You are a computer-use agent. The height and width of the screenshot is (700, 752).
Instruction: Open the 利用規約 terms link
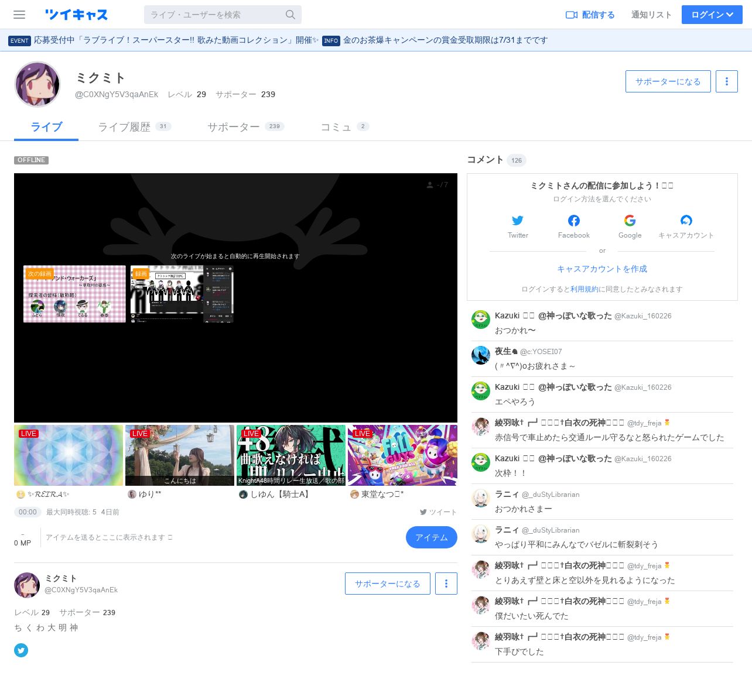(584, 289)
